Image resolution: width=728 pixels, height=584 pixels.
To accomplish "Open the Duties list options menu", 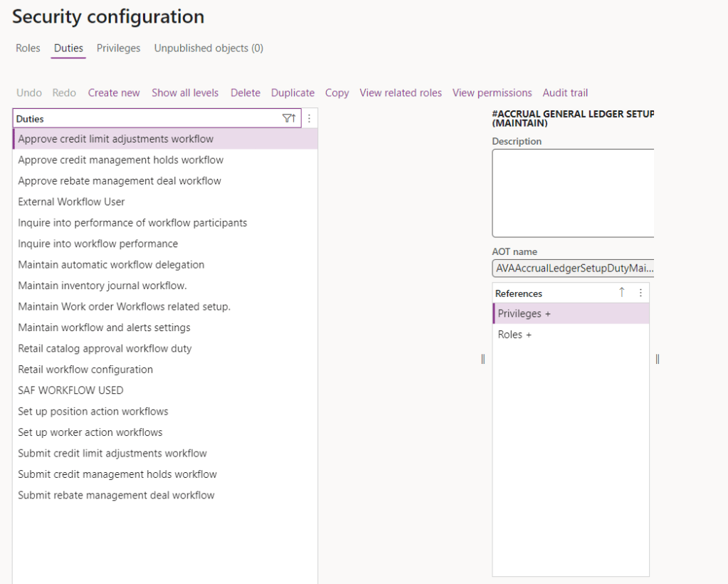I will [x=309, y=119].
